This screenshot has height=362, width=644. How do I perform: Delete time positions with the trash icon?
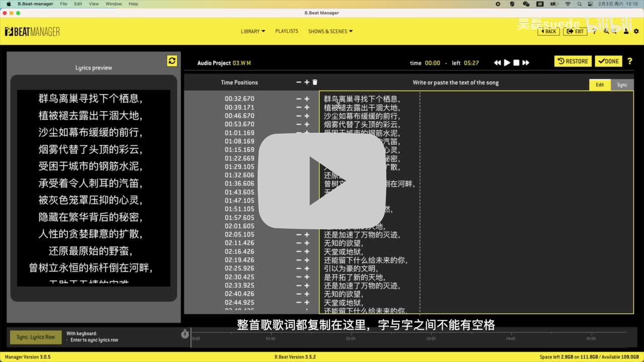[315, 82]
